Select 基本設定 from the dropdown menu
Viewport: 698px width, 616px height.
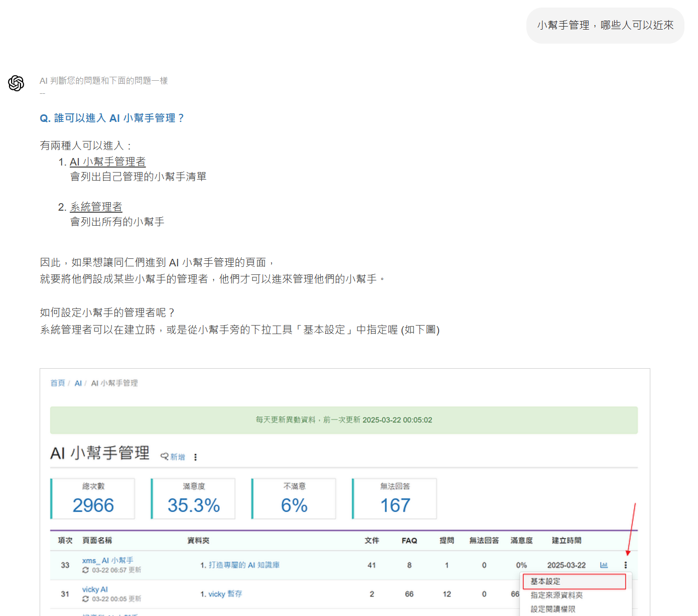click(545, 581)
